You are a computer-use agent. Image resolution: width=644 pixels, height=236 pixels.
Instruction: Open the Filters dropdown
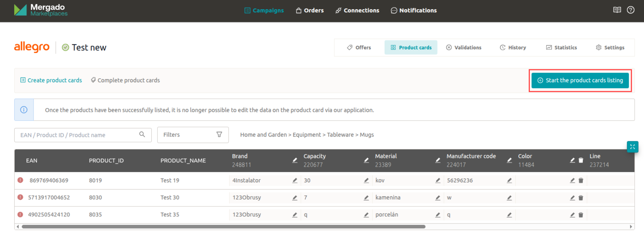point(193,135)
